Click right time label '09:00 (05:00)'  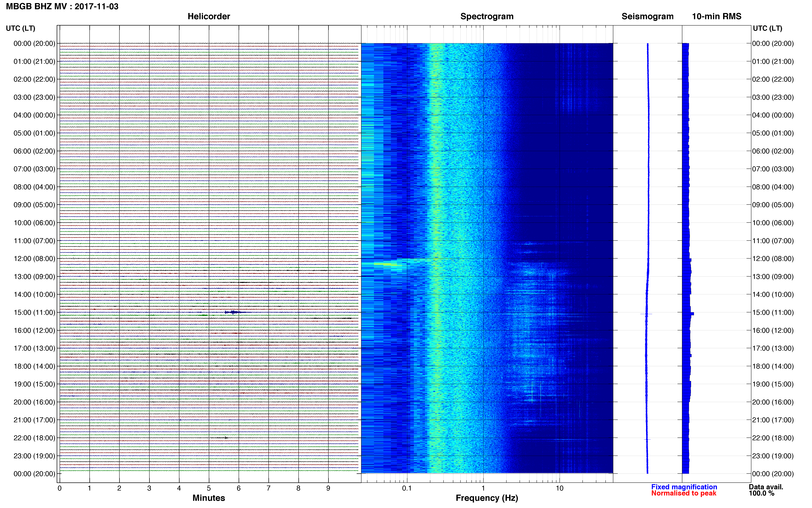773,205
